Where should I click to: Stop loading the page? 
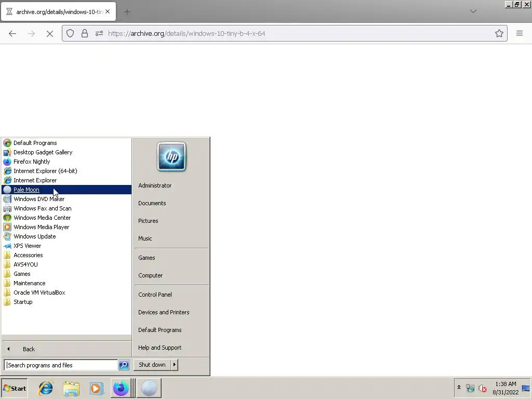point(50,33)
